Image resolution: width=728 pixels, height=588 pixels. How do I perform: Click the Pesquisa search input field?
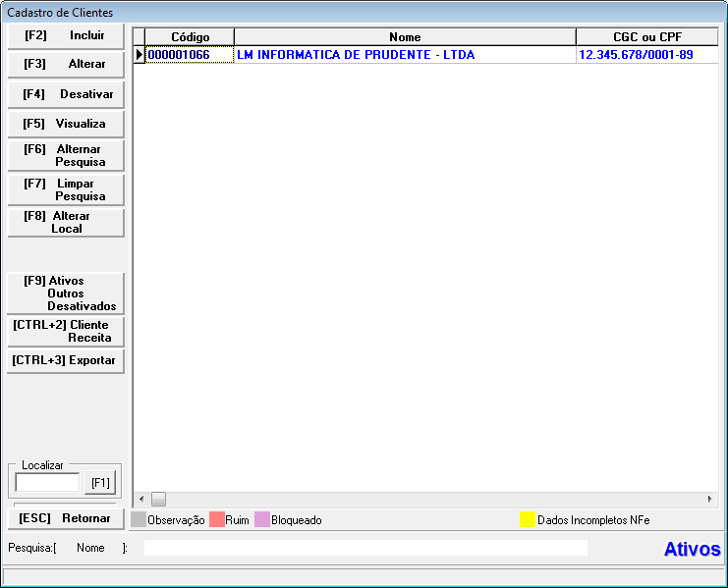point(365,548)
